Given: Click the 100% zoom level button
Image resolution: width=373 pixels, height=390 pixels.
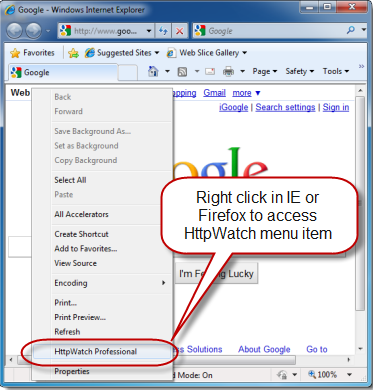Looking at the screenshot, I should [323, 375].
